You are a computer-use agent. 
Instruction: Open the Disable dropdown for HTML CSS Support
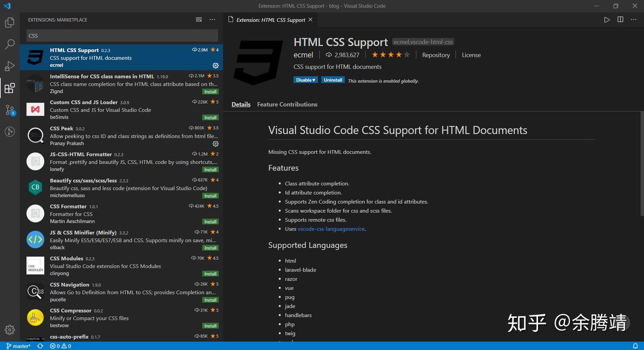point(305,80)
